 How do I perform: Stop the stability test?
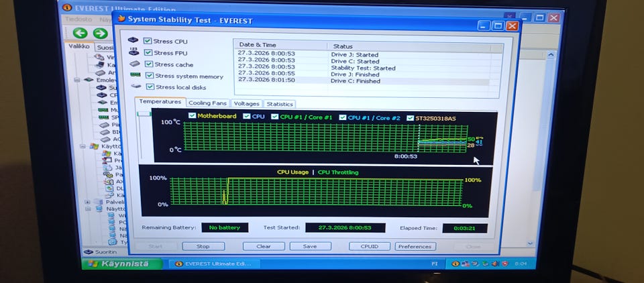pyautogui.click(x=203, y=246)
